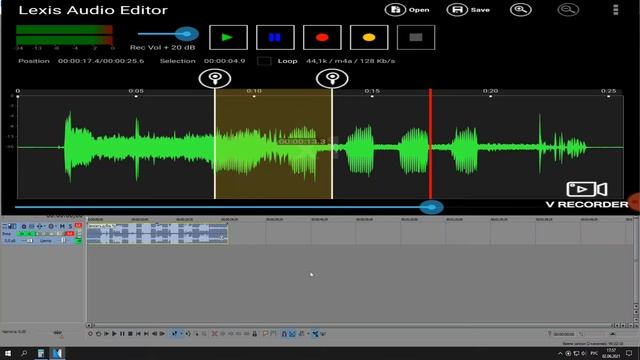Click the format text 44,1k / m4a / 128 Kb/s
The image size is (640, 360).
click(x=351, y=61)
